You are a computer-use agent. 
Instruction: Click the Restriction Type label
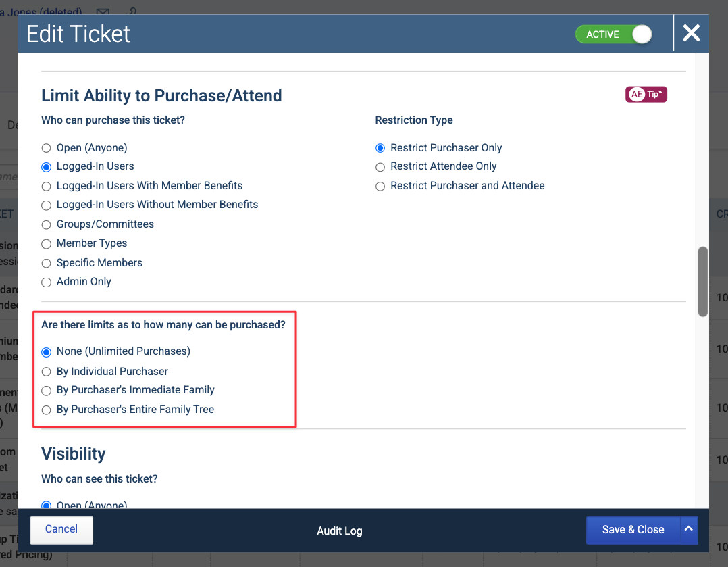414,120
